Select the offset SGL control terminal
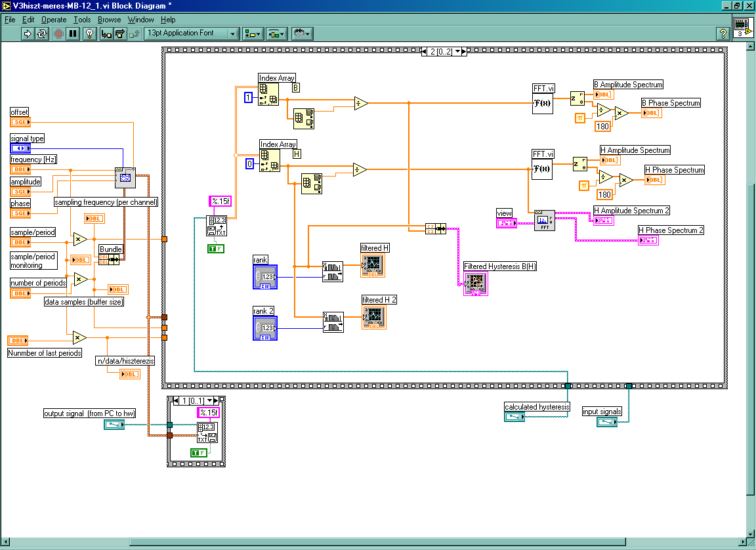The width and height of the screenshot is (756, 550). [20, 122]
